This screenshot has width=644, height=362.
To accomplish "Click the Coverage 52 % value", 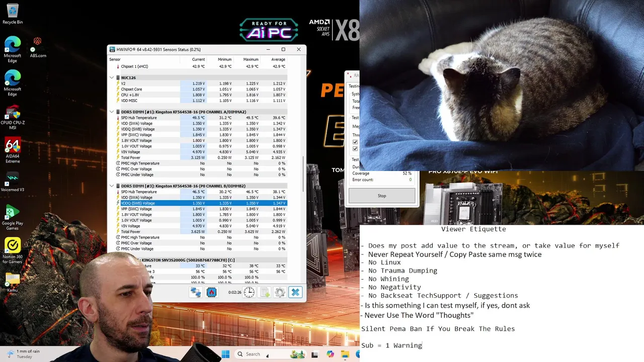I will click(x=407, y=173).
